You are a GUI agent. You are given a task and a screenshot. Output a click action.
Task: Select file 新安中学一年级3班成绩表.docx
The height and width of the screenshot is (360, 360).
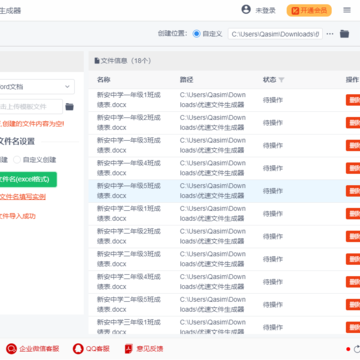tap(129, 145)
